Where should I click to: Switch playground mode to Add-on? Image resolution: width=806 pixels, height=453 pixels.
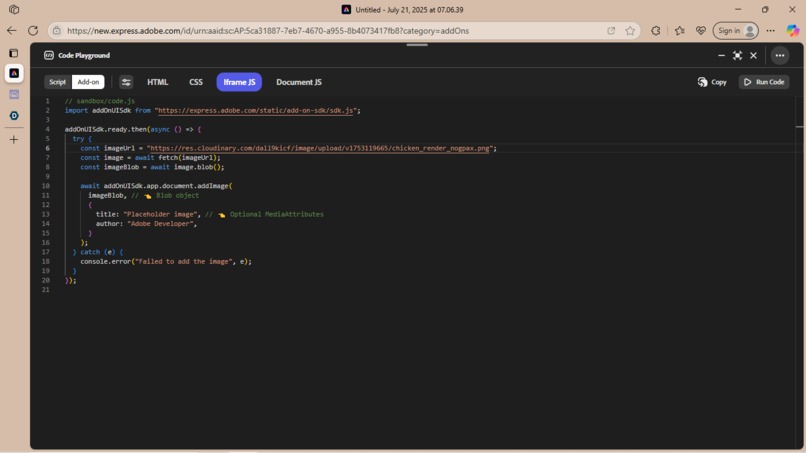[88, 82]
